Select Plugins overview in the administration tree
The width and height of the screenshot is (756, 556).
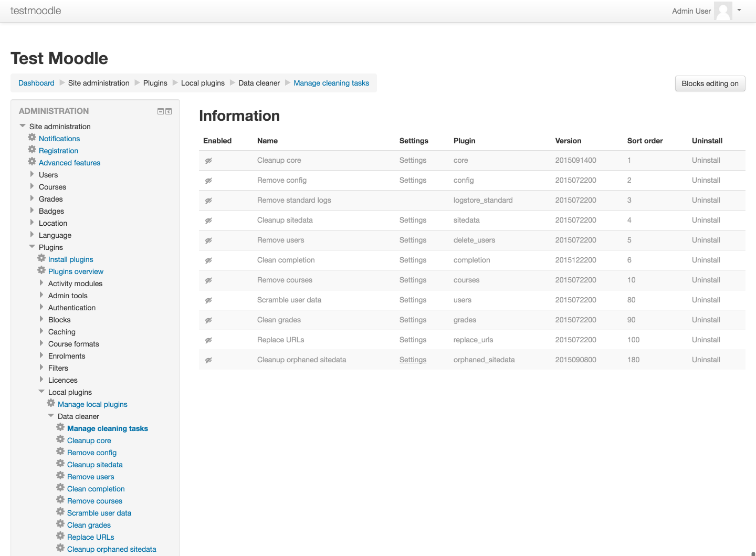coord(76,271)
